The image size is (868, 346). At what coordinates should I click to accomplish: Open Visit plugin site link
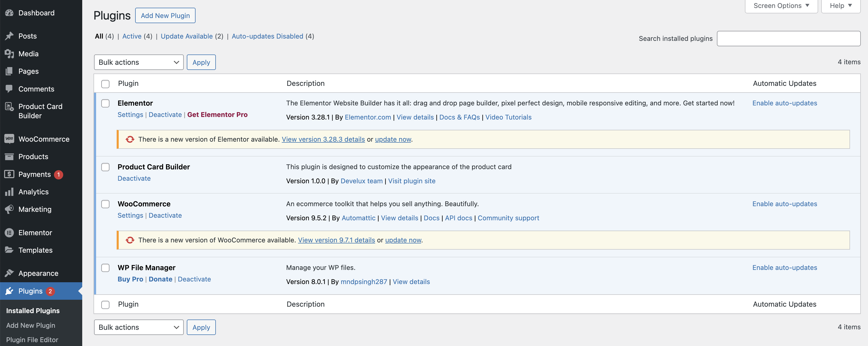(412, 181)
